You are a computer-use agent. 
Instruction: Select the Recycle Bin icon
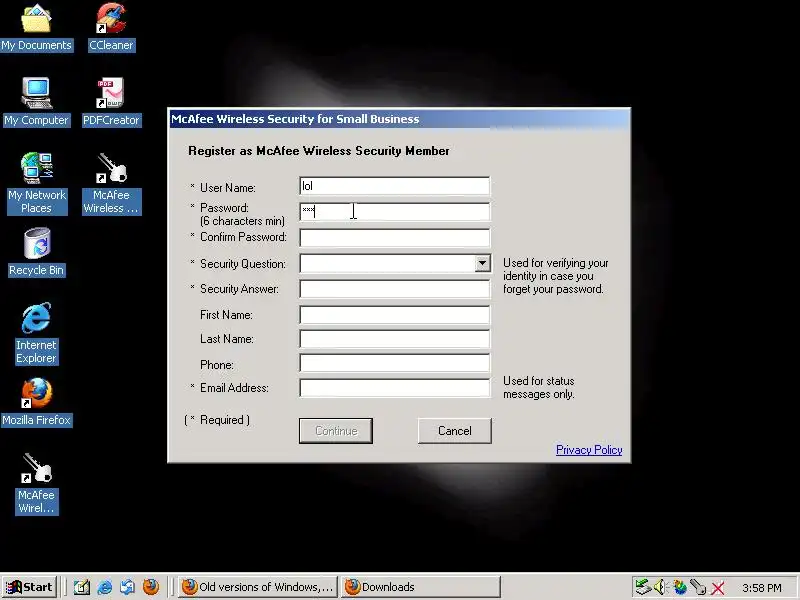pyautogui.click(x=36, y=252)
